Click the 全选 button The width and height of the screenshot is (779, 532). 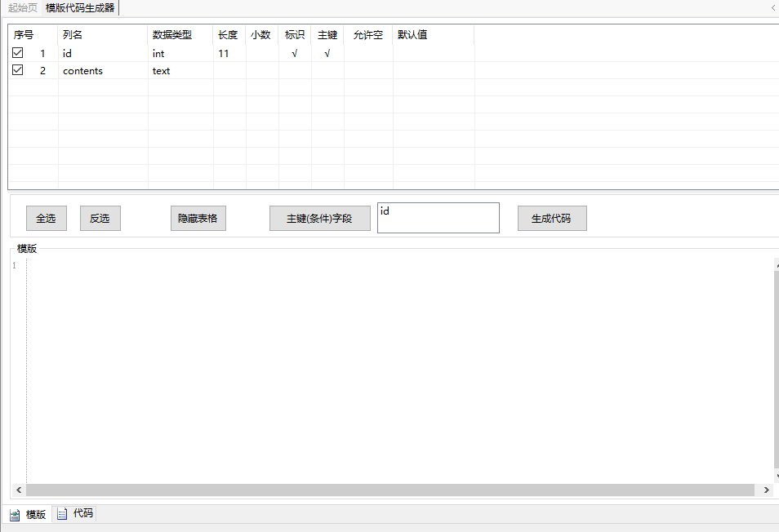[47, 219]
